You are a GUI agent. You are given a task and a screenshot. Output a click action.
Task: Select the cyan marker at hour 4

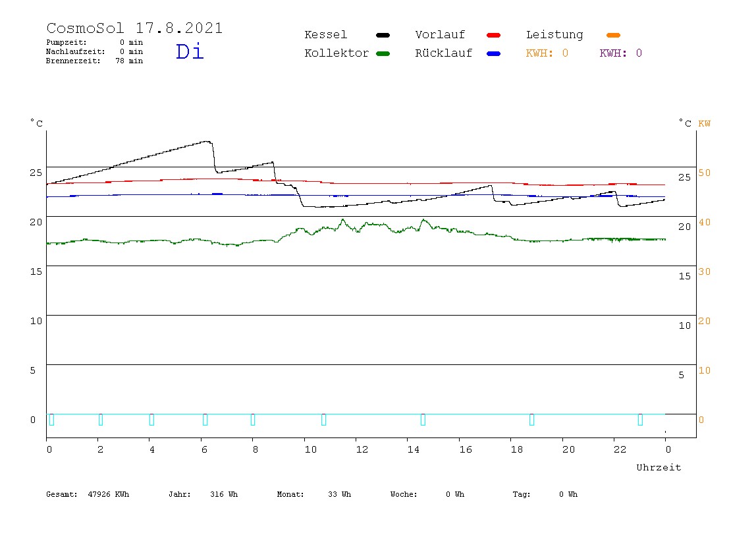point(151,420)
